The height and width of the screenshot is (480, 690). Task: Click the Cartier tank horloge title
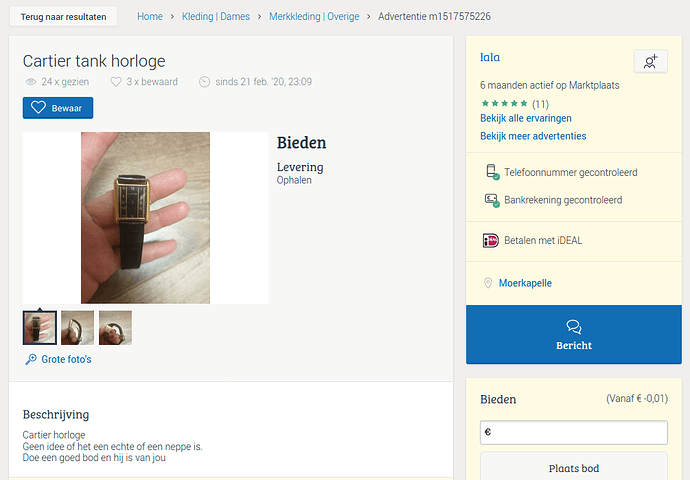(x=94, y=61)
